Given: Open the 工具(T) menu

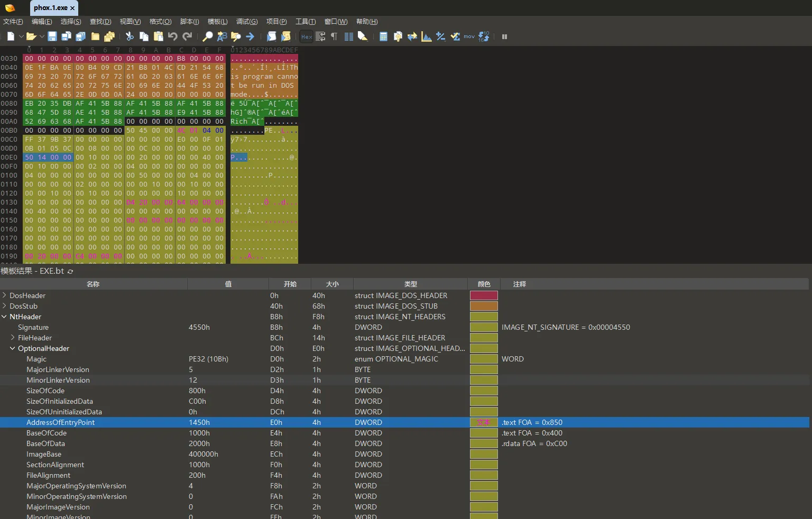Looking at the screenshot, I should point(306,22).
